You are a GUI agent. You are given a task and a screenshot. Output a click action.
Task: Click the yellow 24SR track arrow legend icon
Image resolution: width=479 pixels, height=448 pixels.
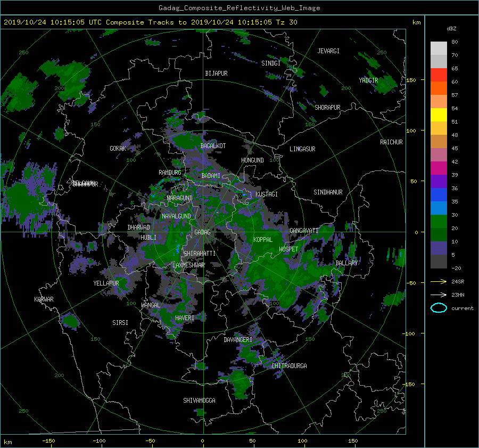coord(439,281)
